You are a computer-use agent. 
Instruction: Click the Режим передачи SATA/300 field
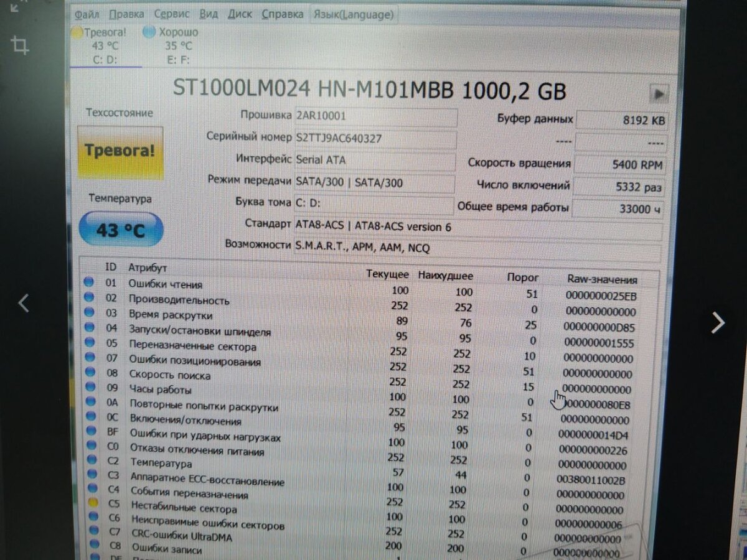375,183
